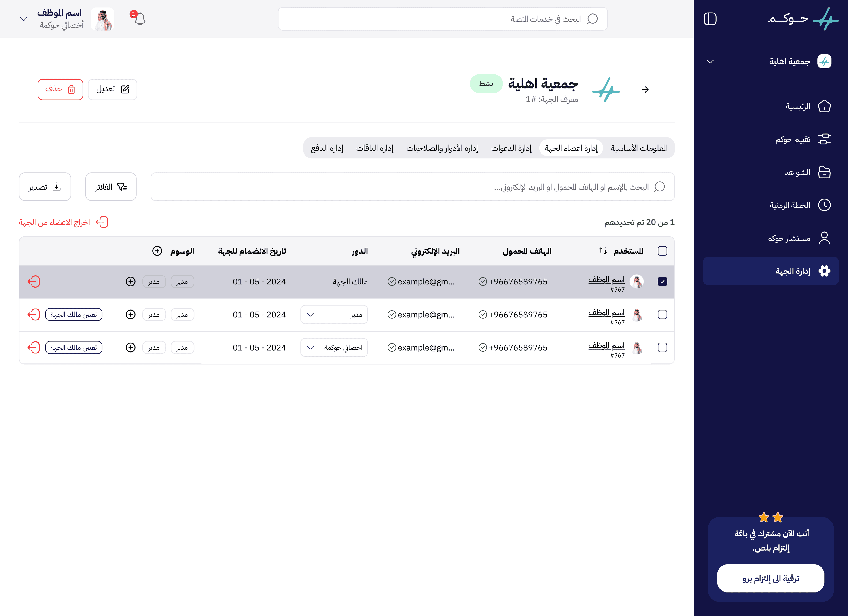The width and height of the screenshot is (848, 616).
Task: Toggle the select-all checkbox in the table header
Action: point(662,251)
